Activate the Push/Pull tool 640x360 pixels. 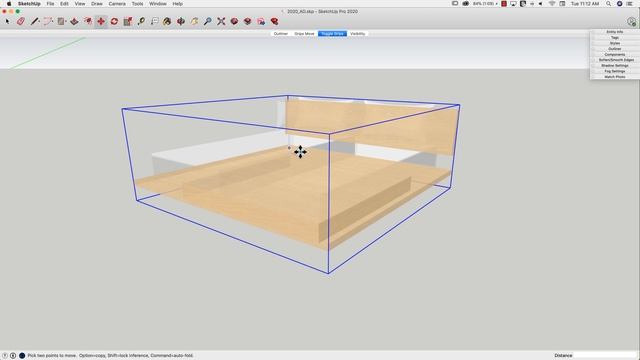(x=74, y=21)
